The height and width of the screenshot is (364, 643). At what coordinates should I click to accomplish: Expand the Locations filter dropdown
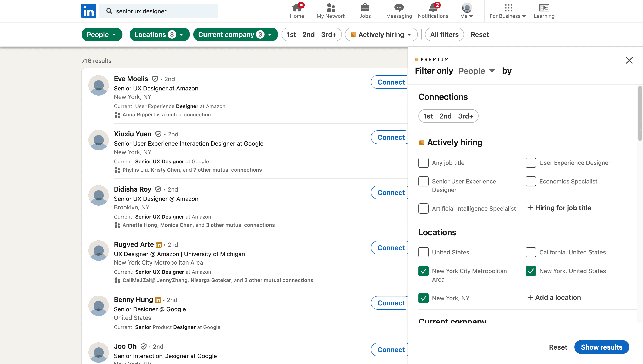(160, 35)
